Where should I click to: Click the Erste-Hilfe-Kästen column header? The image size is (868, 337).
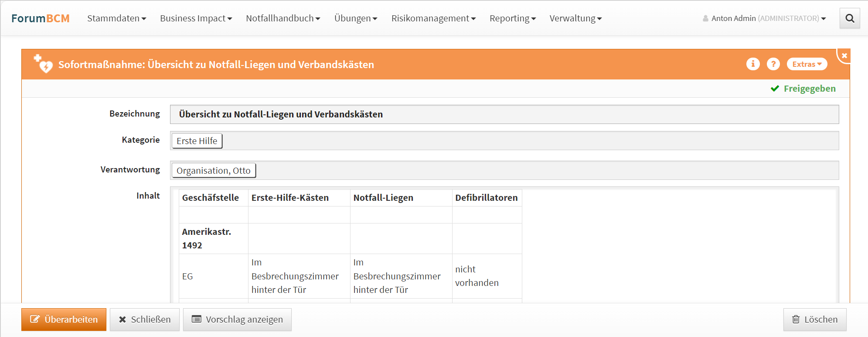pos(299,198)
